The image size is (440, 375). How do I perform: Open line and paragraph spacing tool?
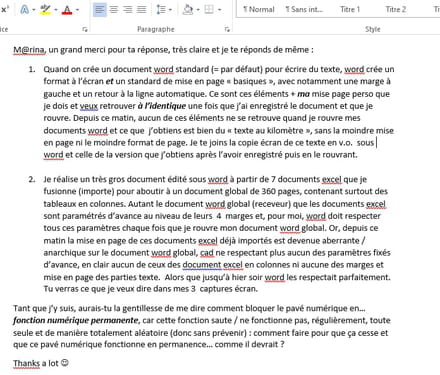pyautogui.click(x=161, y=10)
